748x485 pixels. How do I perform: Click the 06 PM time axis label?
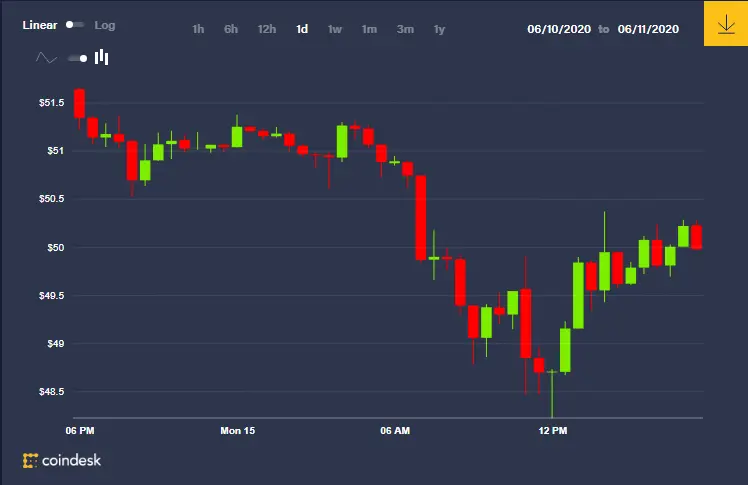80,431
